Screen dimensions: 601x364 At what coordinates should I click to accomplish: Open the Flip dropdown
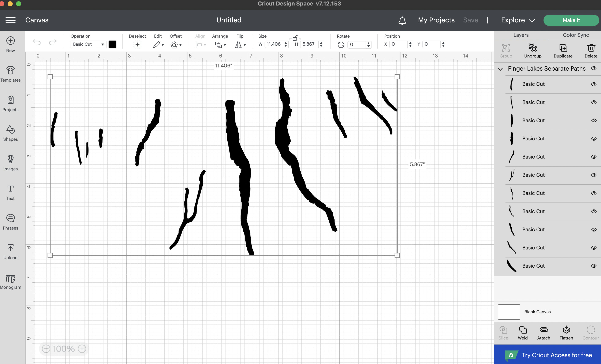coord(240,45)
